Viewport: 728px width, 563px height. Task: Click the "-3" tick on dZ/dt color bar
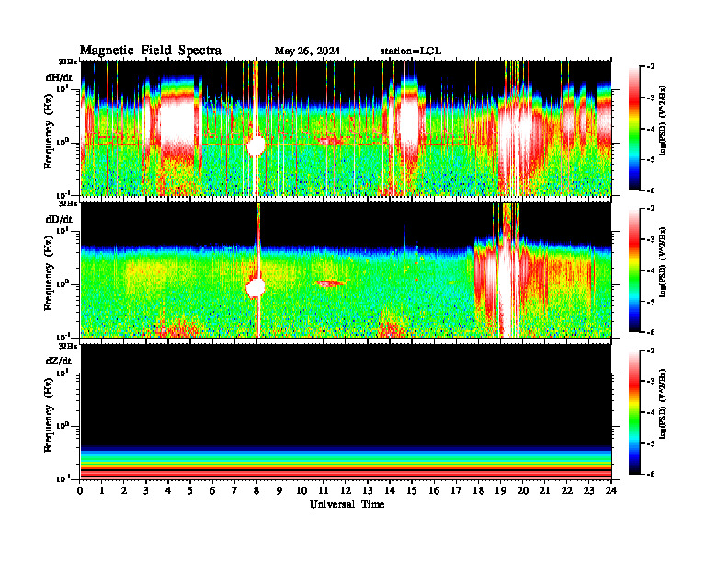point(651,382)
